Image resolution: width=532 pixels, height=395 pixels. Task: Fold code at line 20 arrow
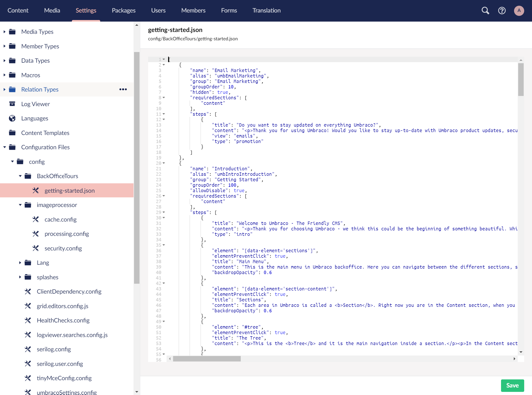pos(164,163)
